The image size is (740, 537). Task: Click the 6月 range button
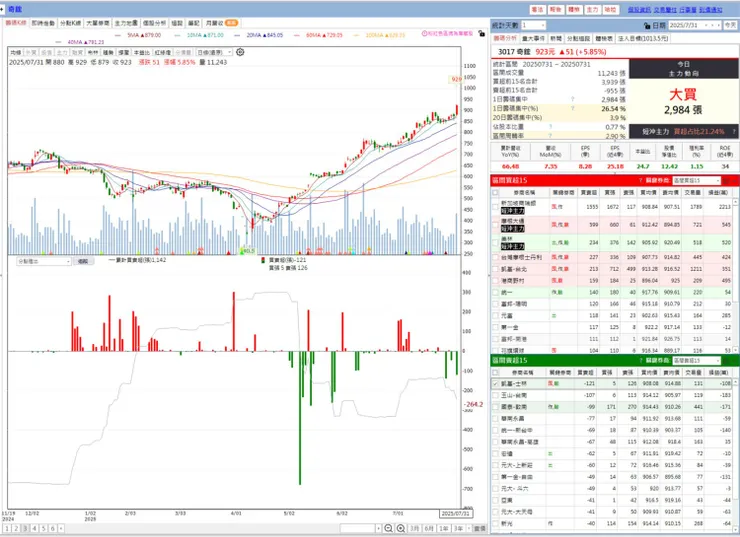429,529
